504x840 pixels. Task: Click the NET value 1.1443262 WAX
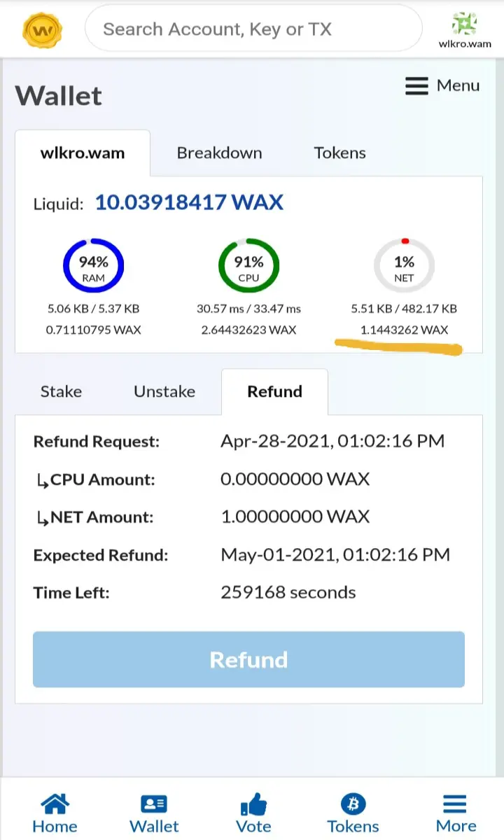(x=404, y=330)
